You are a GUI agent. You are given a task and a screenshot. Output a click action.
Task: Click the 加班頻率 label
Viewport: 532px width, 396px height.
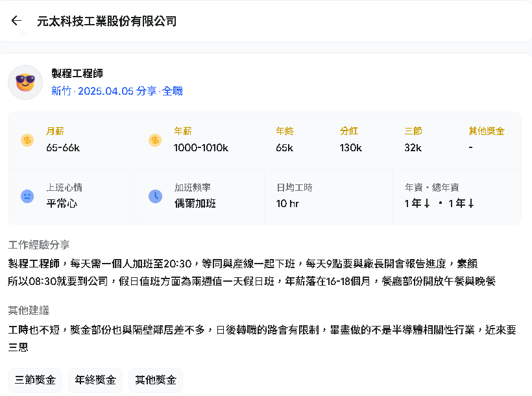pos(193,188)
